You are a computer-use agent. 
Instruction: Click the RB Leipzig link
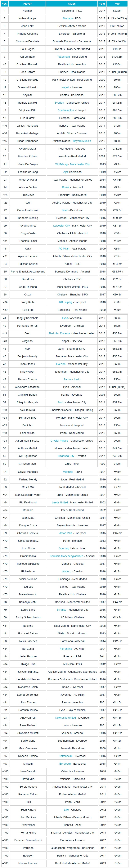click(65, 302)
